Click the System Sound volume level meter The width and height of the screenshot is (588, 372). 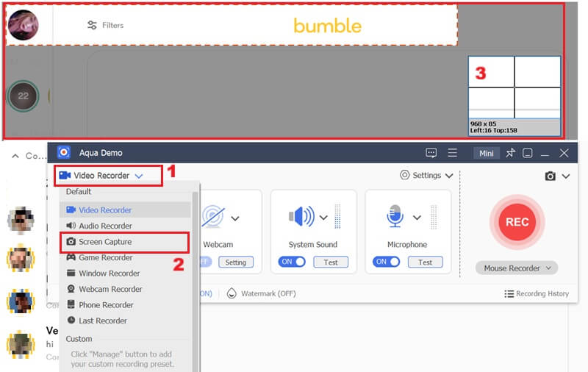click(x=338, y=217)
